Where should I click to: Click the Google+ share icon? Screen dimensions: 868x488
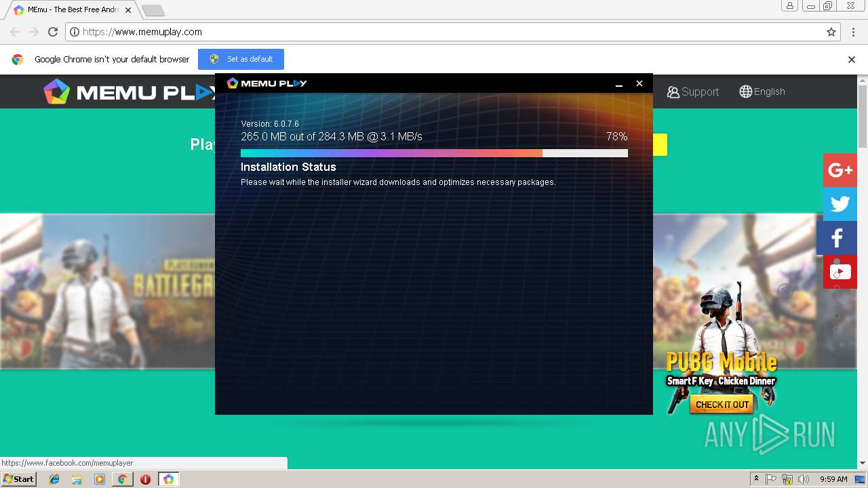click(x=840, y=170)
